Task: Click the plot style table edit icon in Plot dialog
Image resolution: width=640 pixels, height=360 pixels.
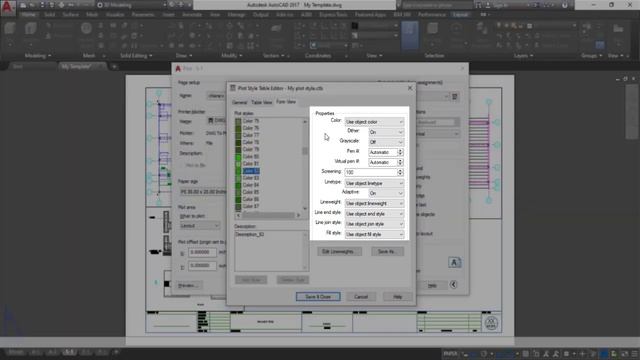Action: pyautogui.click(x=455, y=97)
